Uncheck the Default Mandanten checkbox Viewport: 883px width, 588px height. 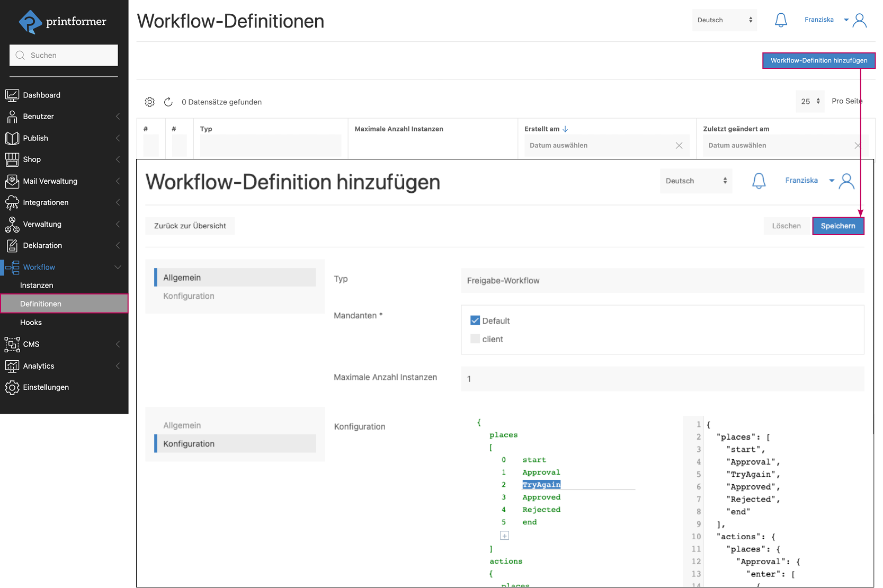click(475, 320)
